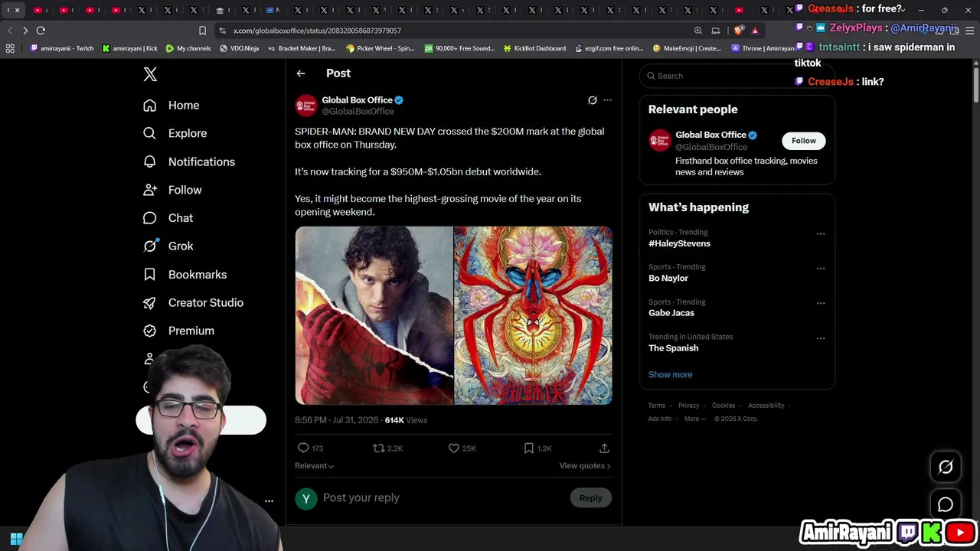The height and width of the screenshot is (551, 980).
Task: Share the post using the share icon
Action: (604, 448)
